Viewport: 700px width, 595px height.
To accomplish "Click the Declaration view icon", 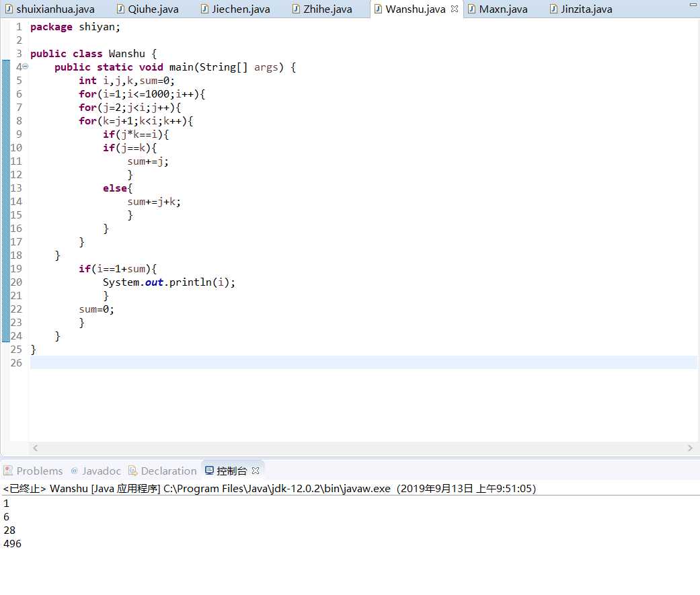I will point(132,471).
